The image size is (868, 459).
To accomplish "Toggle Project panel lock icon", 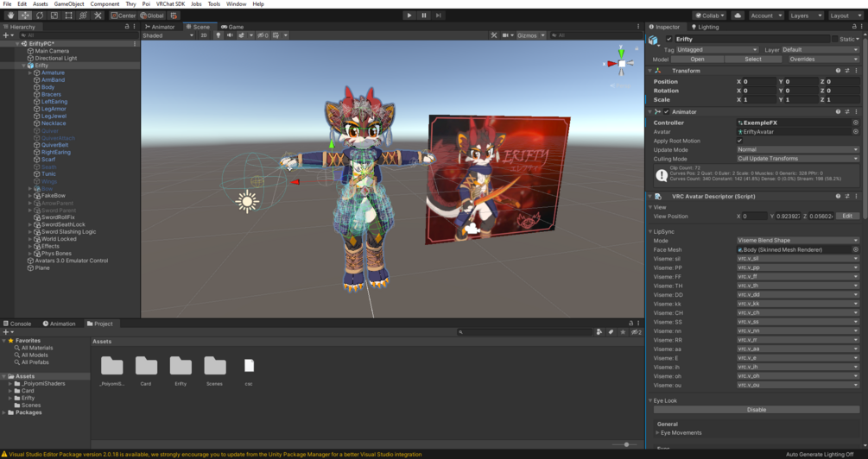I will pyautogui.click(x=630, y=323).
